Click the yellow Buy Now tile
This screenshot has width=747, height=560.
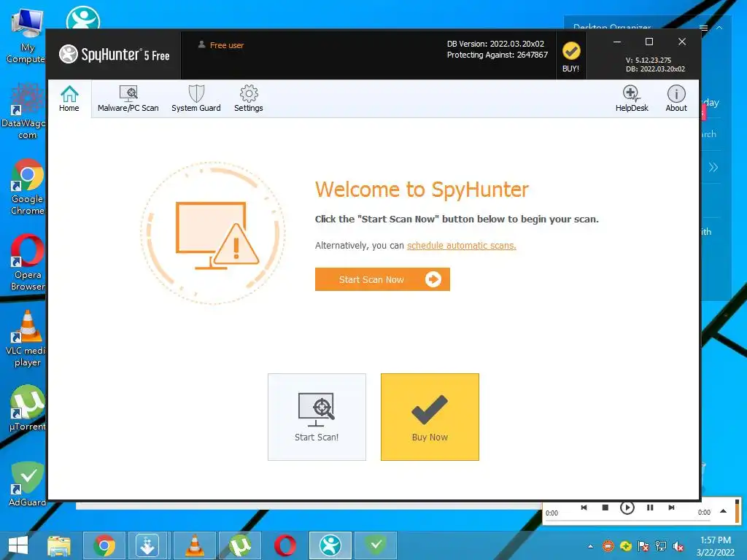click(430, 416)
